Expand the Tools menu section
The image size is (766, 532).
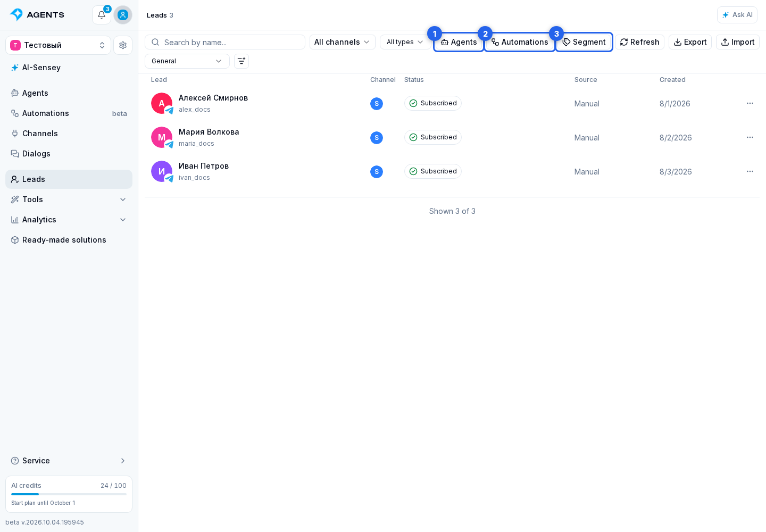(x=69, y=199)
